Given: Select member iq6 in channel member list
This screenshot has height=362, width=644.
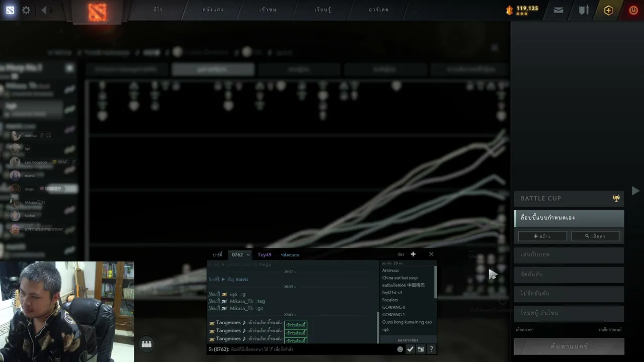Looking at the screenshot, I should [x=385, y=330].
